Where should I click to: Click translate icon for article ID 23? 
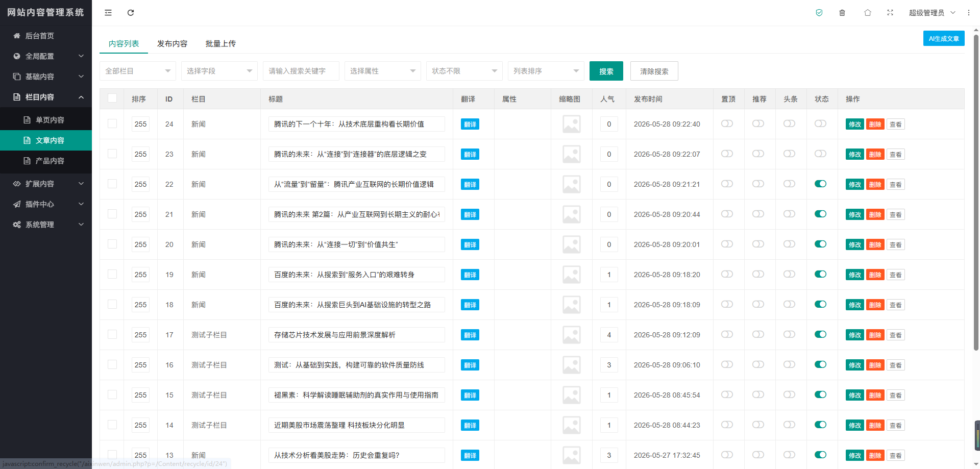[x=470, y=154]
